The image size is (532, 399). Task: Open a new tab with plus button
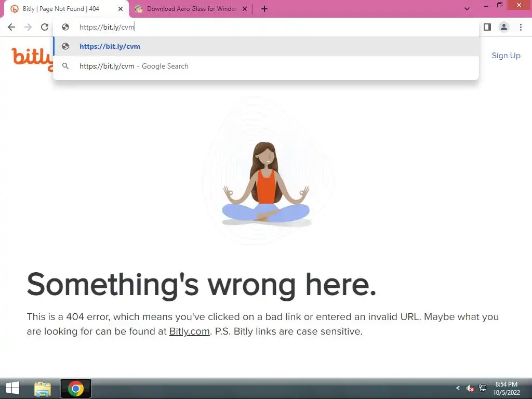coord(264,9)
